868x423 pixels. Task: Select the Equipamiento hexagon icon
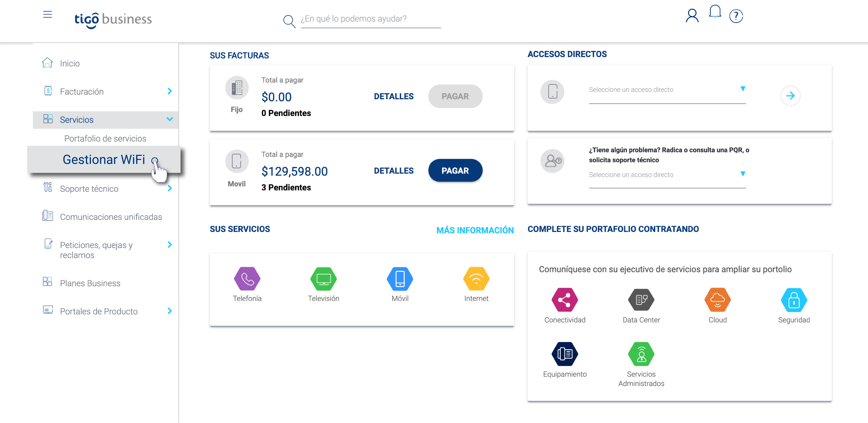coord(565,354)
